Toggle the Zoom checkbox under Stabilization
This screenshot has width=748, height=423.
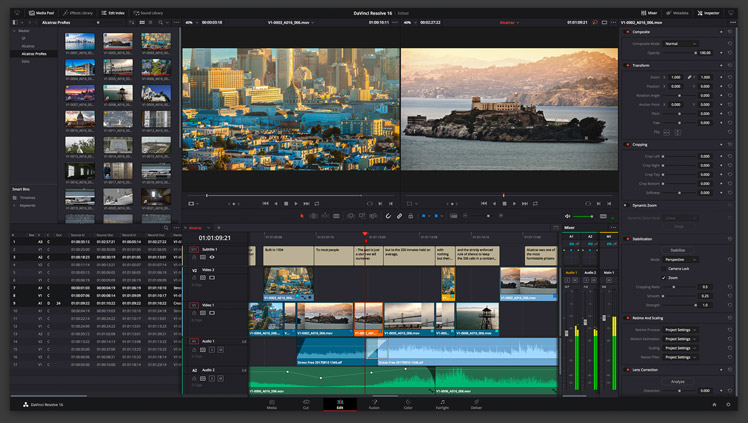point(664,276)
